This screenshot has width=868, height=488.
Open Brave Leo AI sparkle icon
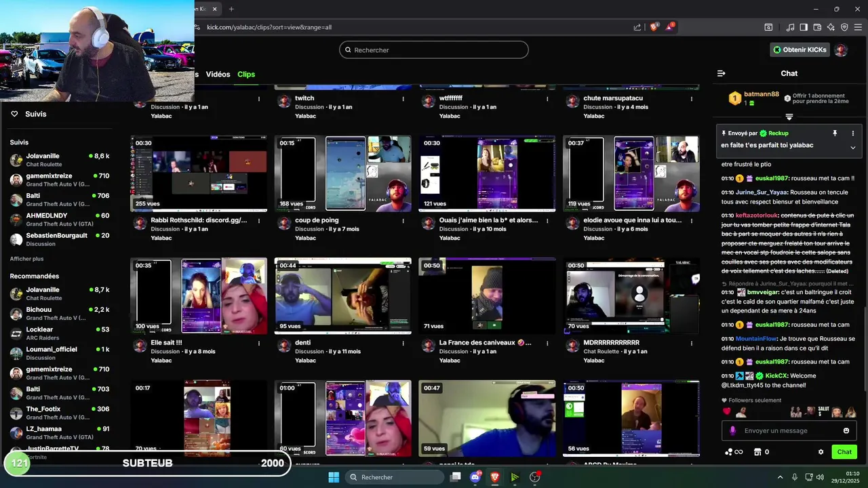tap(831, 27)
